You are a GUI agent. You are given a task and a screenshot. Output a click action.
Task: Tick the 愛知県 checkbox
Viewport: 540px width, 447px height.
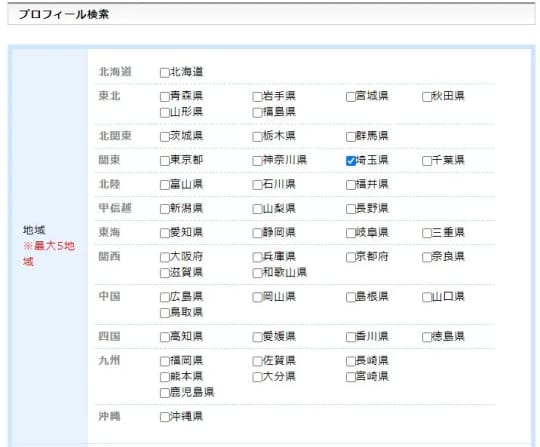pyautogui.click(x=165, y=233)
